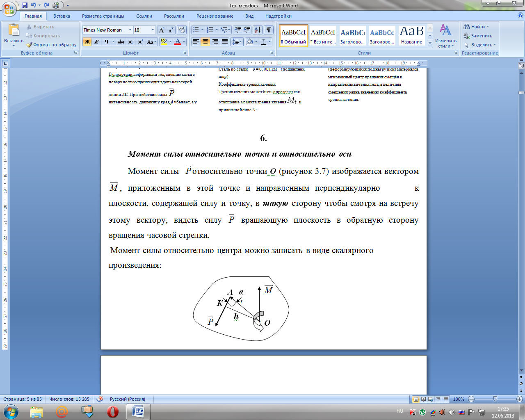Open Word help question icon
The height and width of the screenshot is (420, 525).
(x=520, y=16)
